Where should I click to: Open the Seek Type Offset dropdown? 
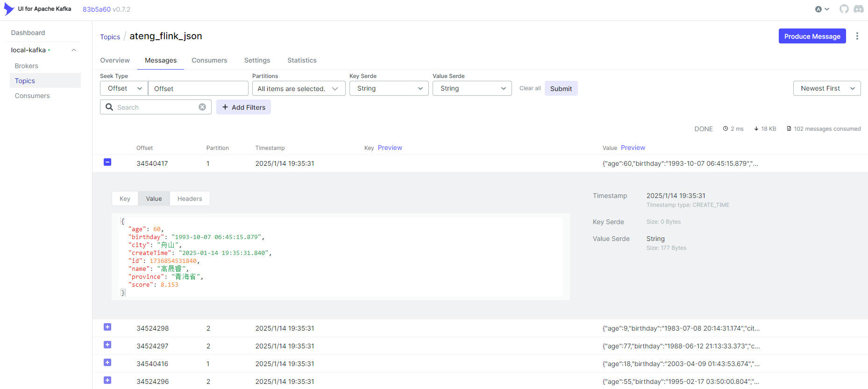point(124,88)
